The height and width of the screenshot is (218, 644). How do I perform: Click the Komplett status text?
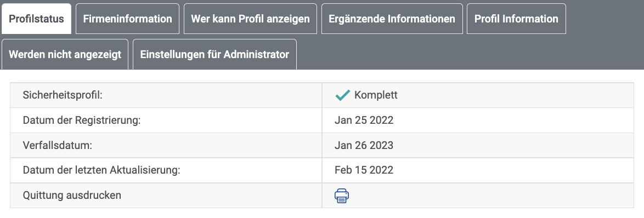(376, 95)
